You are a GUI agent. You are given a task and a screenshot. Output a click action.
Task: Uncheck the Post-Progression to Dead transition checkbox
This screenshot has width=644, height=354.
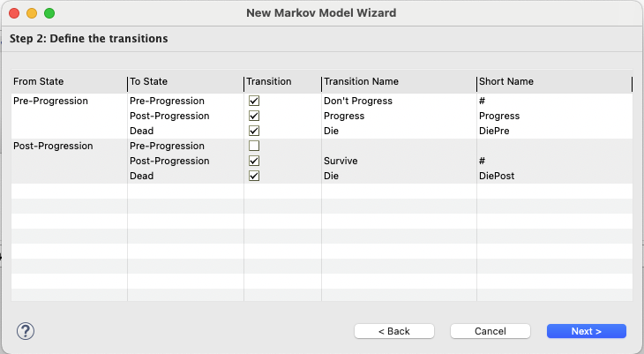click(x=254, y=176)
